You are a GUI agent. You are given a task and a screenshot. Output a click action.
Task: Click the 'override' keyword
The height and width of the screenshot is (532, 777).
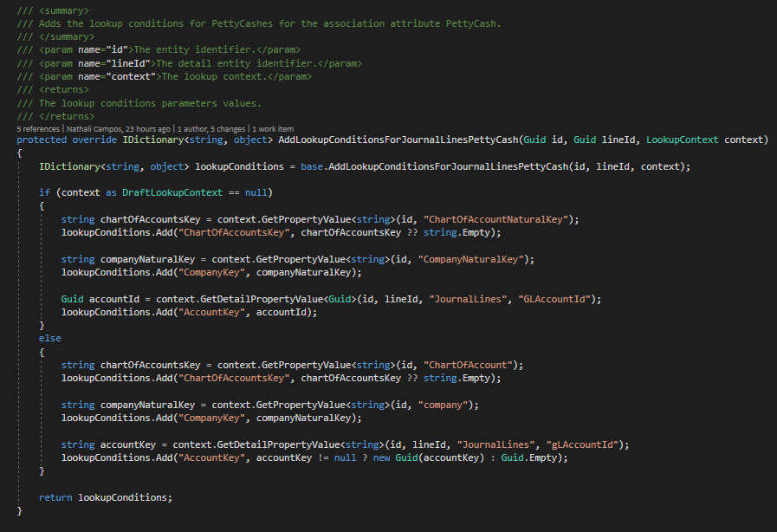tap(94, 139)
